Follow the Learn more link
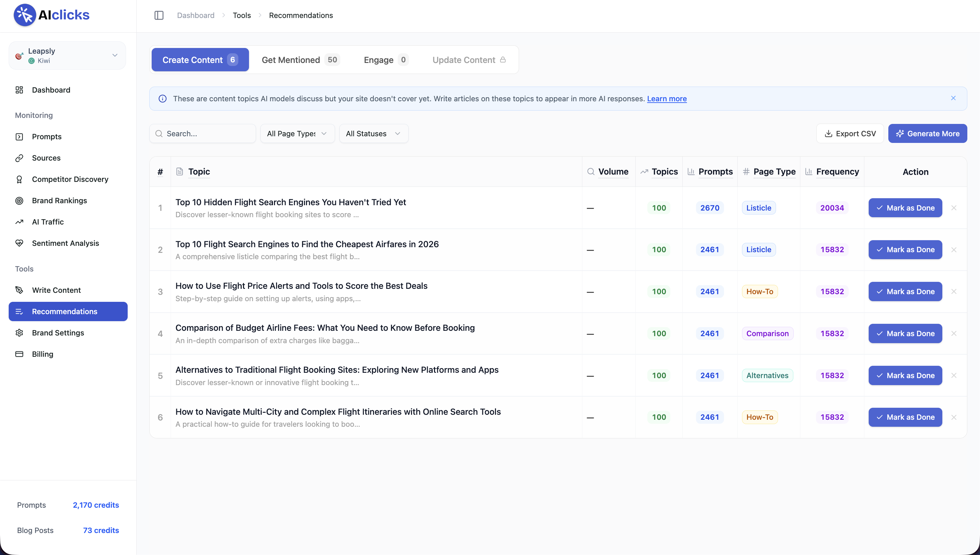Viewport: 980px width, 555px height. [x=667, y=99]
